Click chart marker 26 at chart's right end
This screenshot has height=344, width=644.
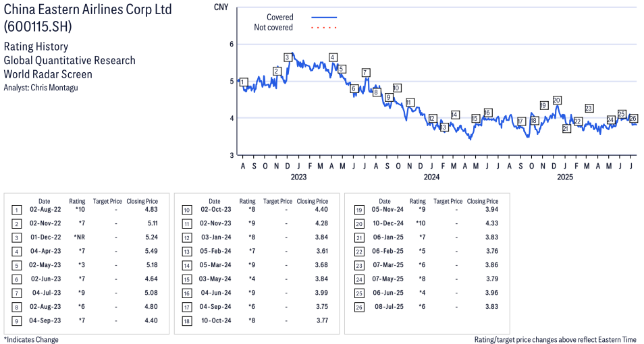coord(633,119)
